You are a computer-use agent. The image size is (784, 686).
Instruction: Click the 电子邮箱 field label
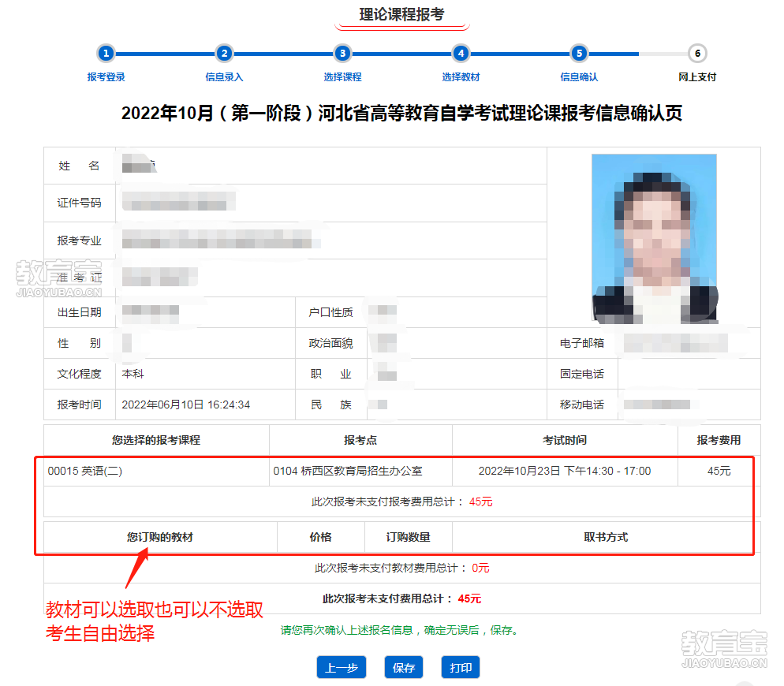582,343
